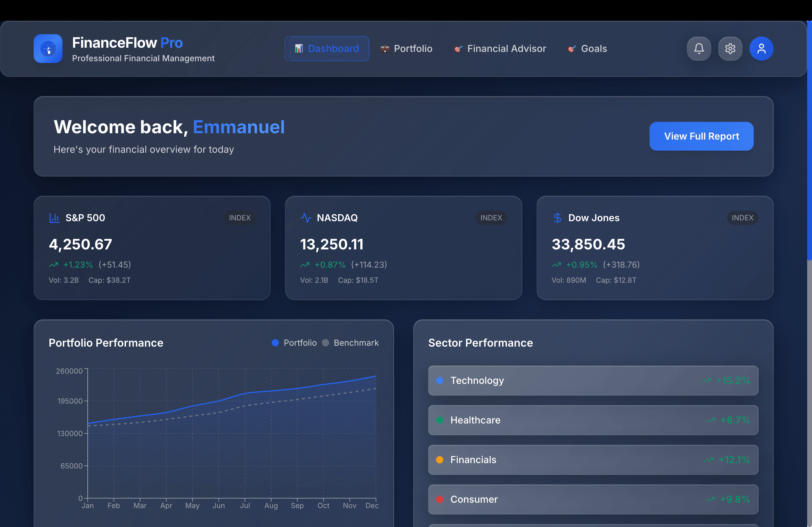Viewport: 812px width, 527px height.
Task: Click the briefcase icon next to Portfolio
Action: click(385, 48)
